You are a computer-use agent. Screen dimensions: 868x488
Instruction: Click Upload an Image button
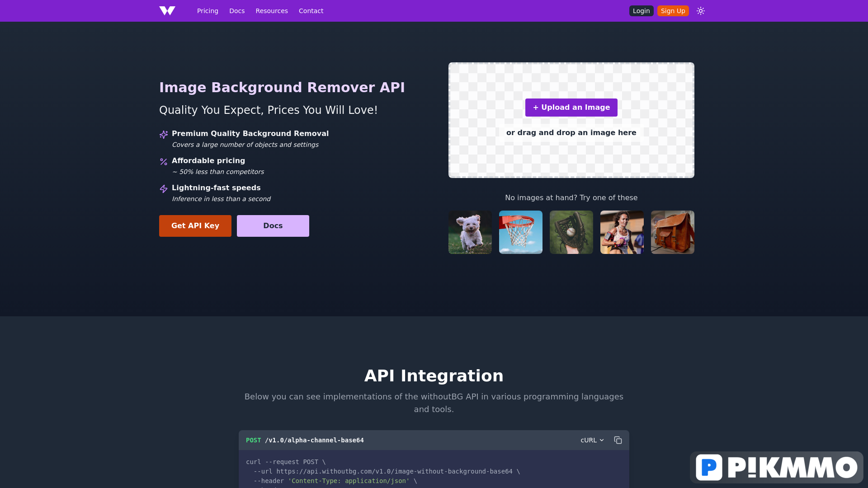tap(571, 108)
